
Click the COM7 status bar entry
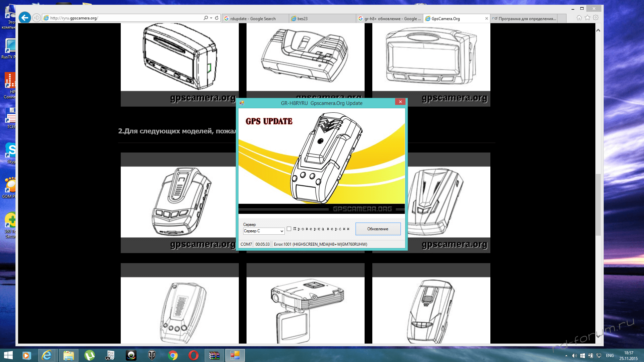click(x=246, y=244)
